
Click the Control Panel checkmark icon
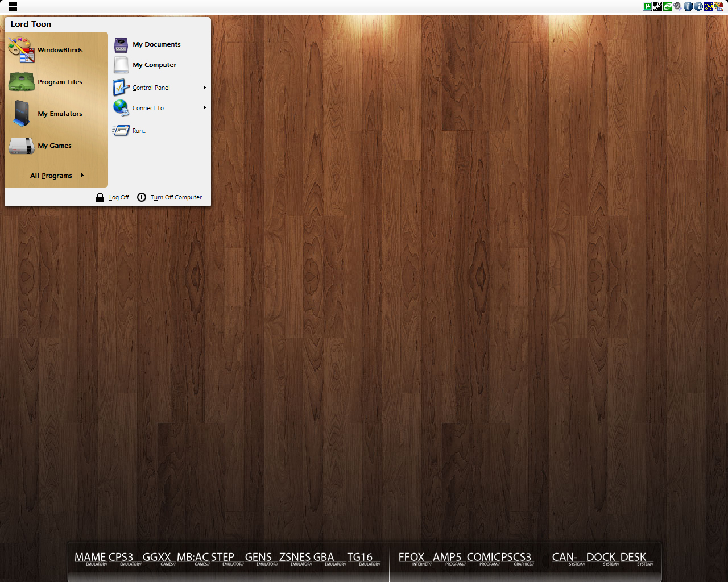121,87
